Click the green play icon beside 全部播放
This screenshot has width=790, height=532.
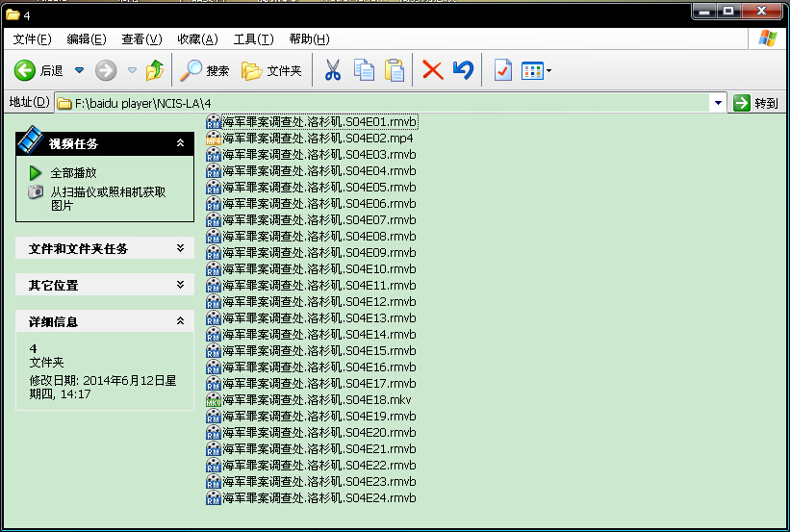[36, 173]
